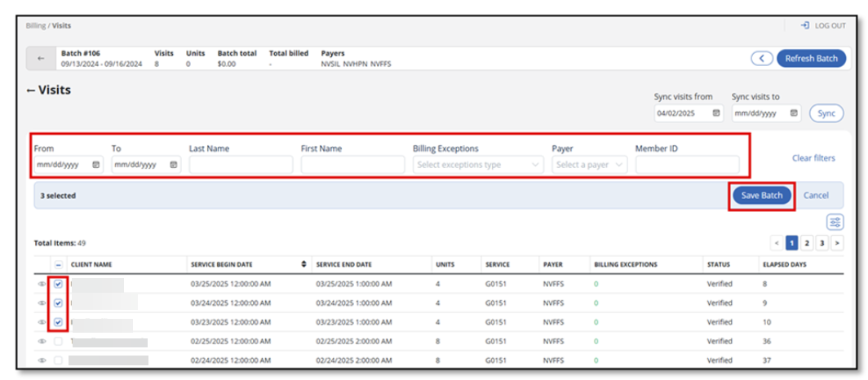Go to page 2 of results
The height and width of the screenshot is (380, 868).
pos(806,243)
